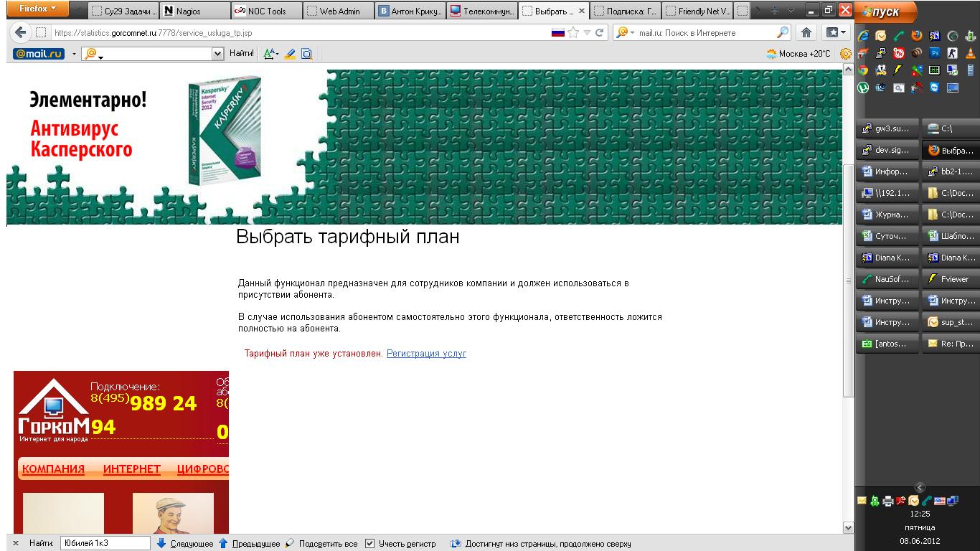980x551 pixels.
Task: Click the Kaspersky antivirus banner
Action: (424, 147)
